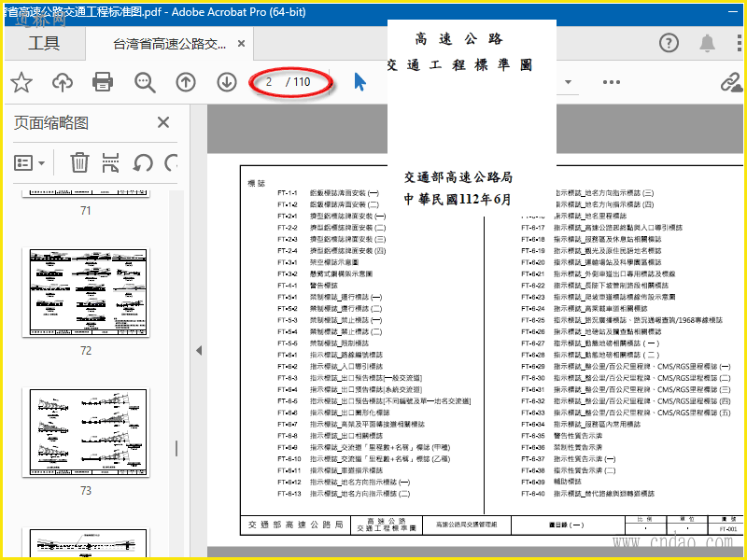This screenshot has height=560, width=747.
Task: Click the FT-6-35 警告性質告示牌 entry
Action: (562, 436)
